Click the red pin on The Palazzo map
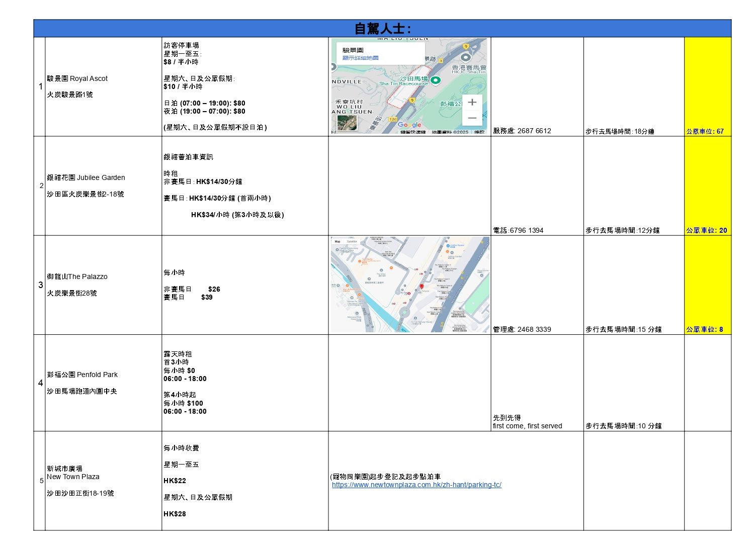Image resolution: width=756 pixels, height=553 pixels. pos(422,287)
